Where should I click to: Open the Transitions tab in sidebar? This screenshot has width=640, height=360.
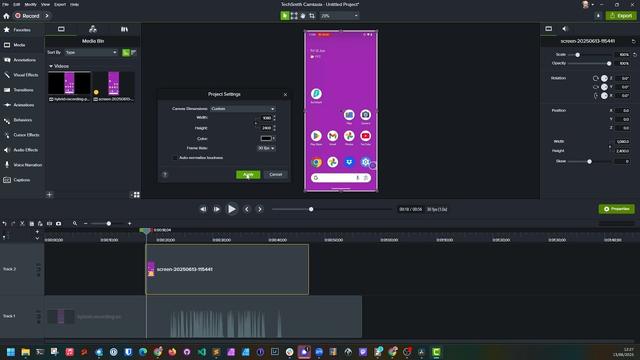click(22, 90)
